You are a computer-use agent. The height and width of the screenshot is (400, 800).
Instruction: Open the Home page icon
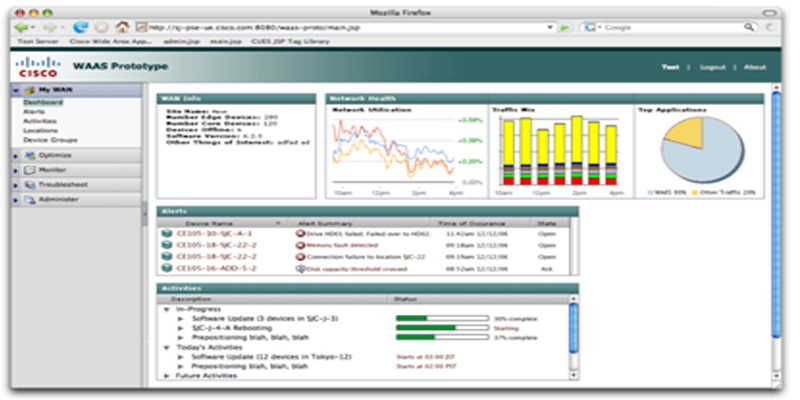[x=122, y=27]
